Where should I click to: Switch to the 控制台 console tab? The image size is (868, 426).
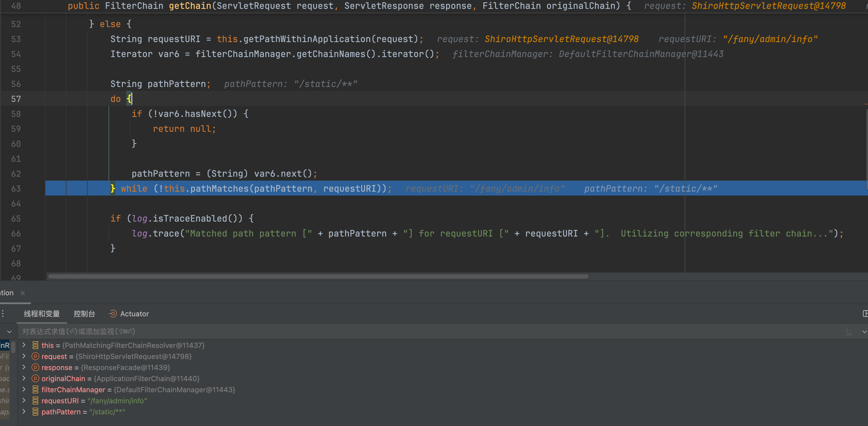click(x=84, y=314)
